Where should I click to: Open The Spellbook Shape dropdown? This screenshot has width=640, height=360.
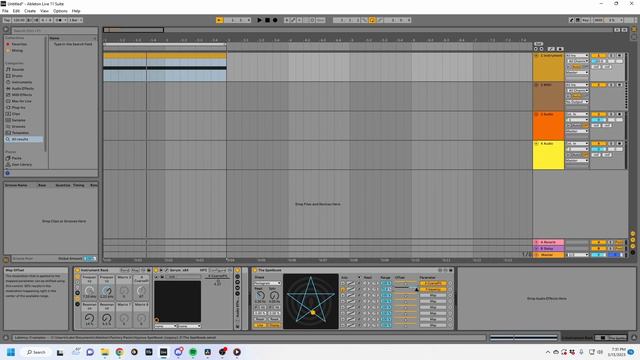tap(267, 283)
